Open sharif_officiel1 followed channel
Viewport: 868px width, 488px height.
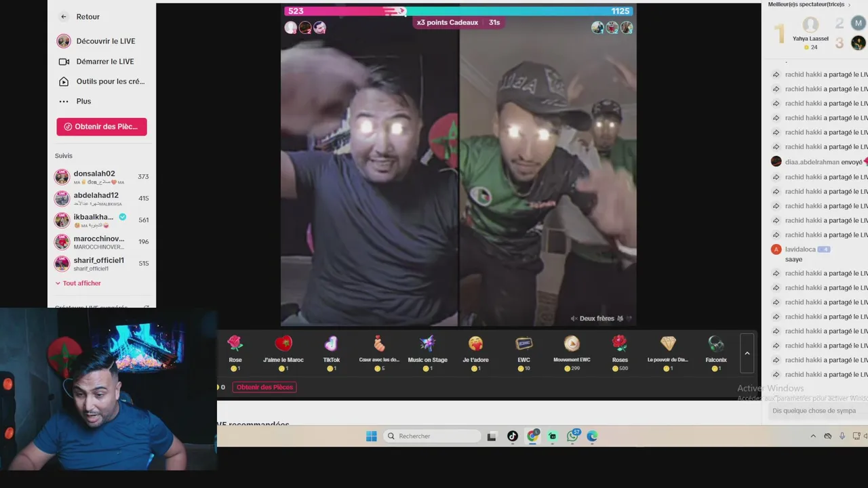click(x=102, y=264)
